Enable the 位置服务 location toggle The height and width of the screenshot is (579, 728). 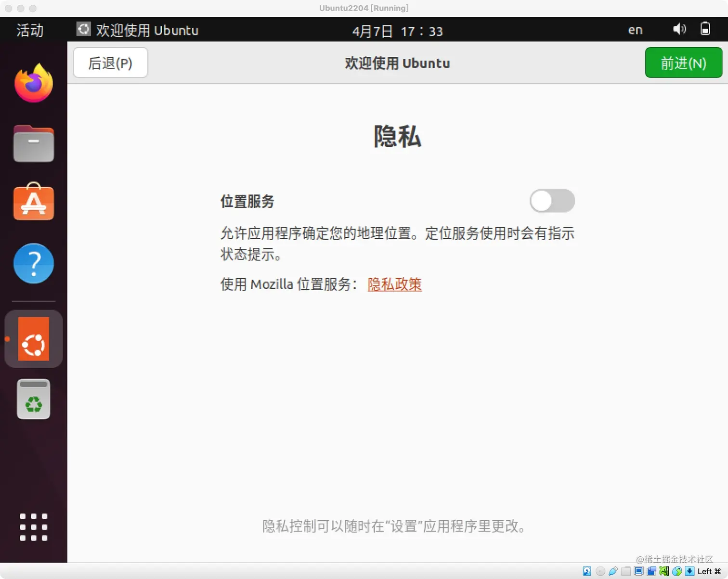coord(552,201)
